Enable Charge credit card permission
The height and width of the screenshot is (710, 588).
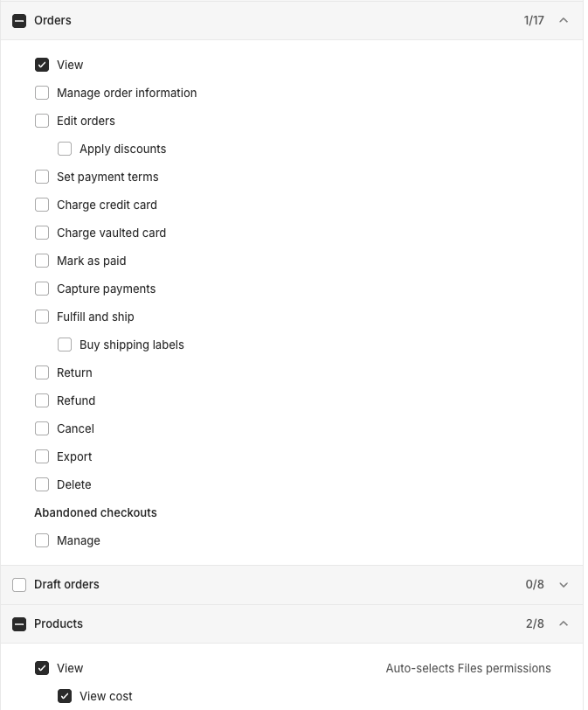[x=42, y=205]
